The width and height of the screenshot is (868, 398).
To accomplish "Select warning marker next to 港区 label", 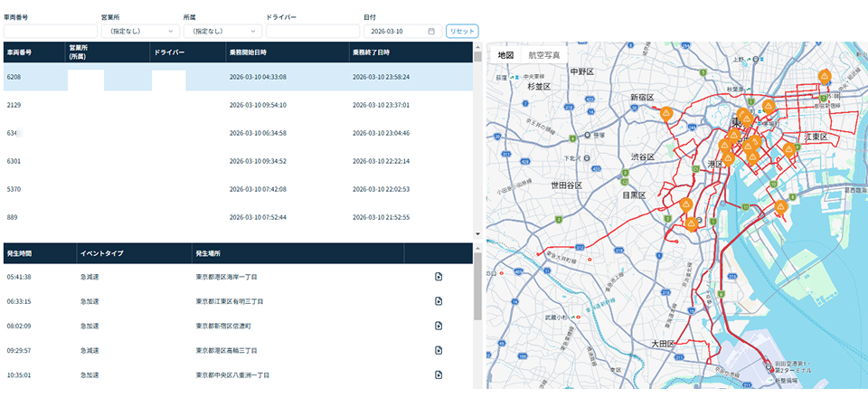I will click(728, 159).
